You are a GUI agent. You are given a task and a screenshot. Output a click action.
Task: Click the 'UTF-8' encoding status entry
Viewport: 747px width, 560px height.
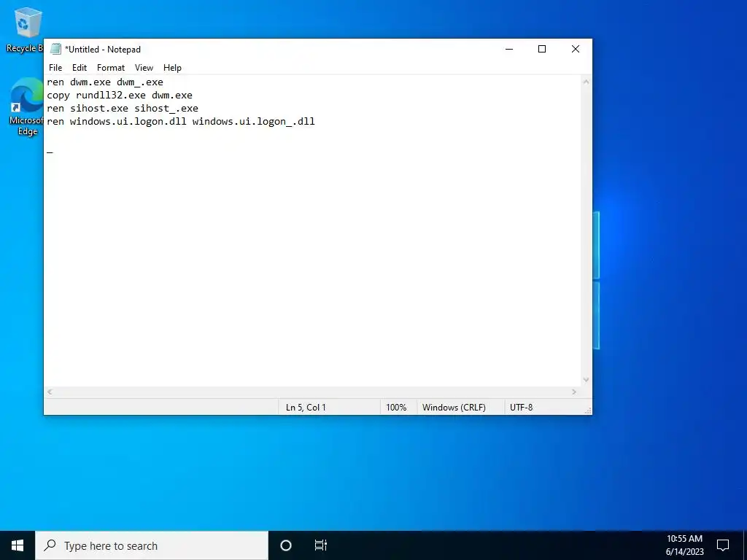(x=521, y=408)
